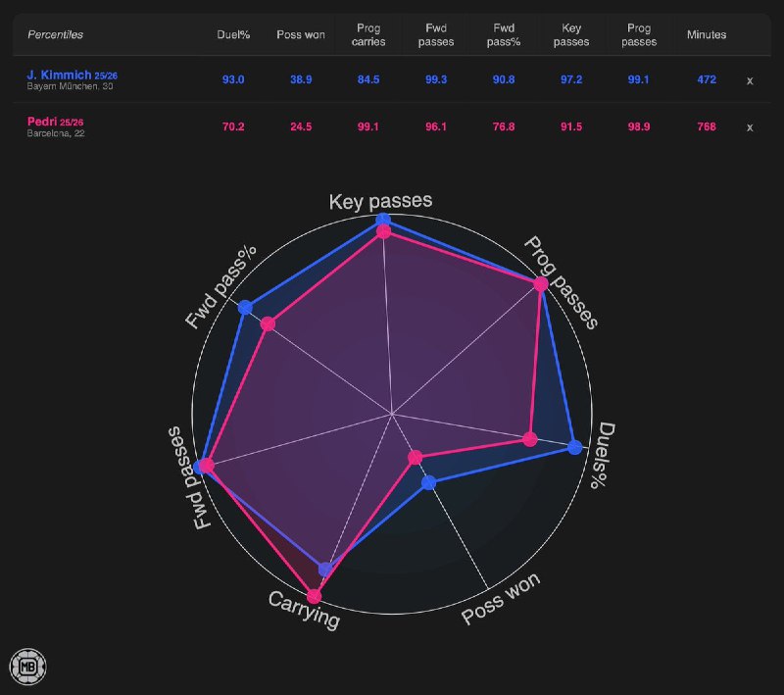The image size is (784, 695).
Task: Remove J. Kimmich from the comparison
Action: 750,80
